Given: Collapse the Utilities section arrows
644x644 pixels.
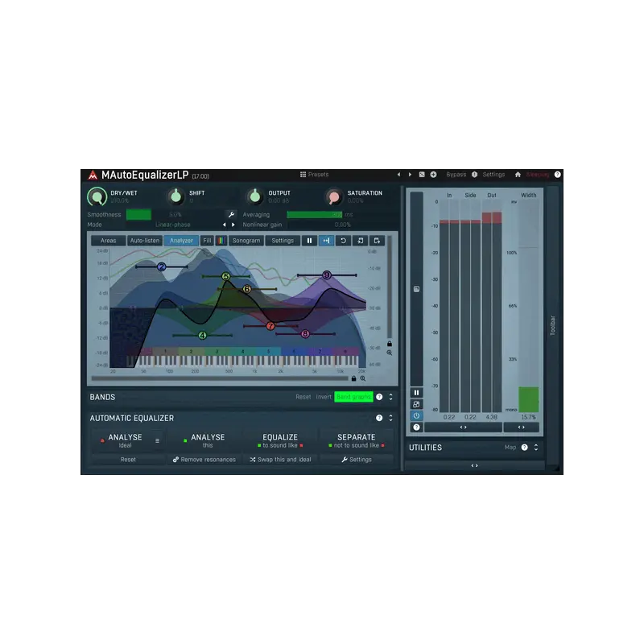Looking at the screenshot, I should pos(536,448).
